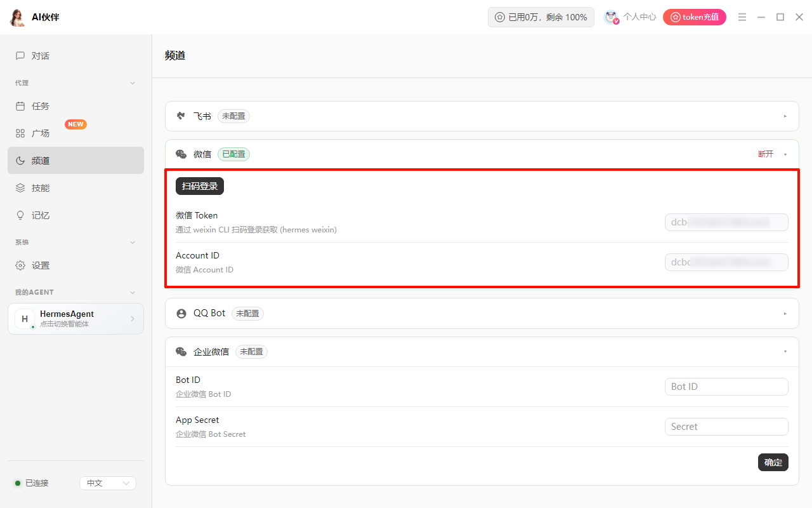Click the AI伙伴 avatar logo
The width and height of the screenshot is (812, 508).
(x=18, y=17)
